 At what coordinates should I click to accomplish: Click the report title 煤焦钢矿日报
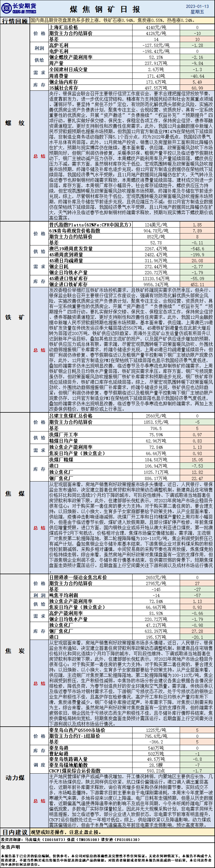[x=105, y=9]
